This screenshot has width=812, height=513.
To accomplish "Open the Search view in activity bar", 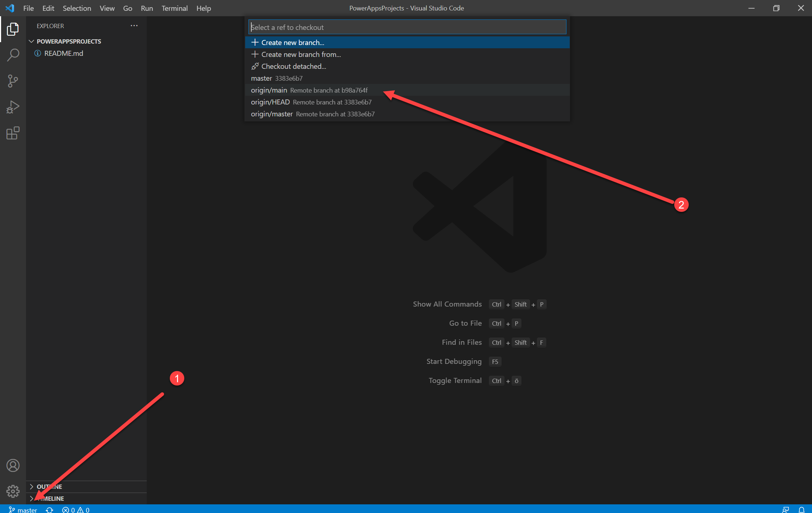I will tap(13, 55).
